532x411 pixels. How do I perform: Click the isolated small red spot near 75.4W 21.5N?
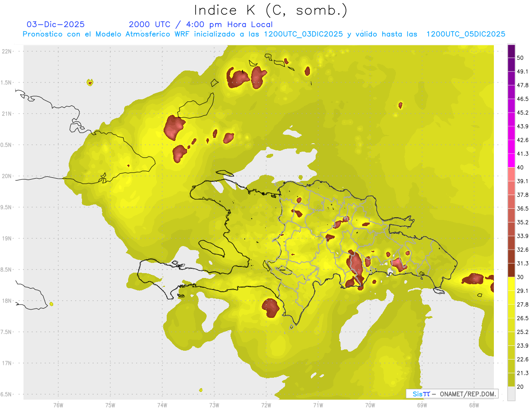coord(90,82)
